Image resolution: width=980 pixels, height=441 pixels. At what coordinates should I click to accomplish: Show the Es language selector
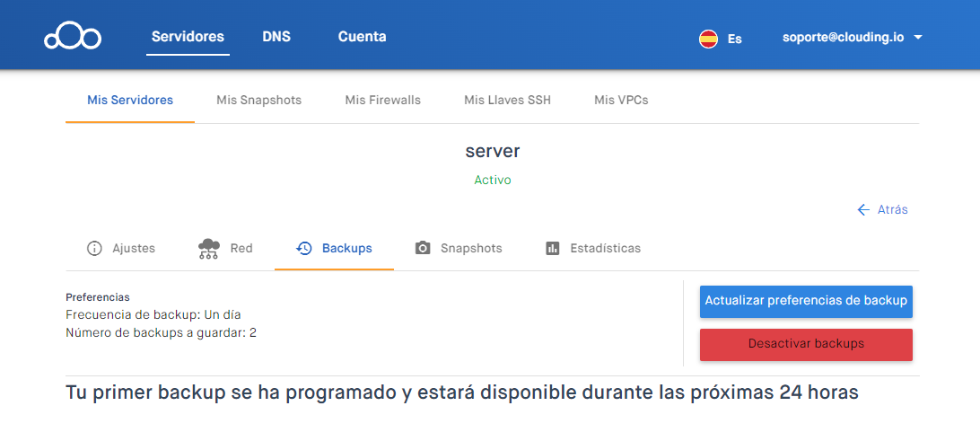point(734,39)
